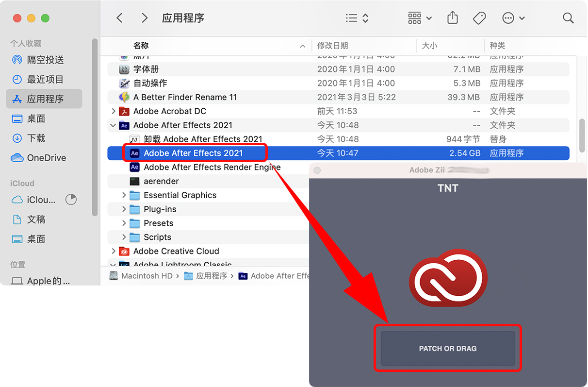This screenshot has width=588, height=387.
Task: Click the PATCH OR DRAG button
Action: click(x=448, y=349)
